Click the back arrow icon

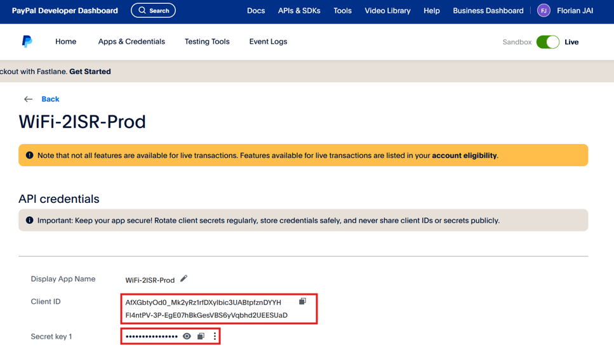pyautogui.click(x=28, y=100)
